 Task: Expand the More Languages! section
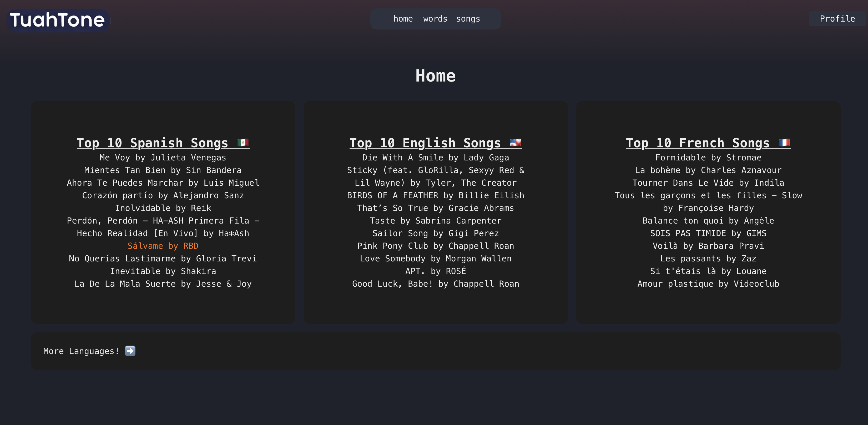[x=81, y=351]
